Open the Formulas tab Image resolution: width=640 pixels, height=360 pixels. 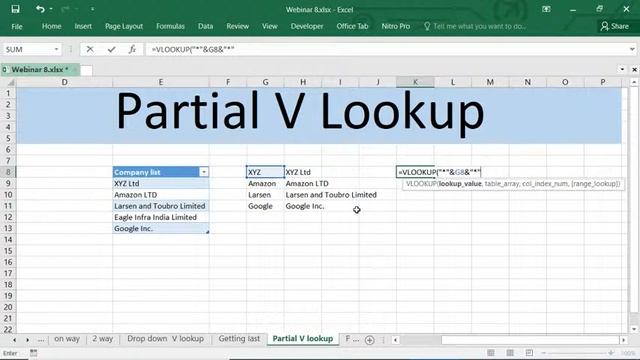170,26
